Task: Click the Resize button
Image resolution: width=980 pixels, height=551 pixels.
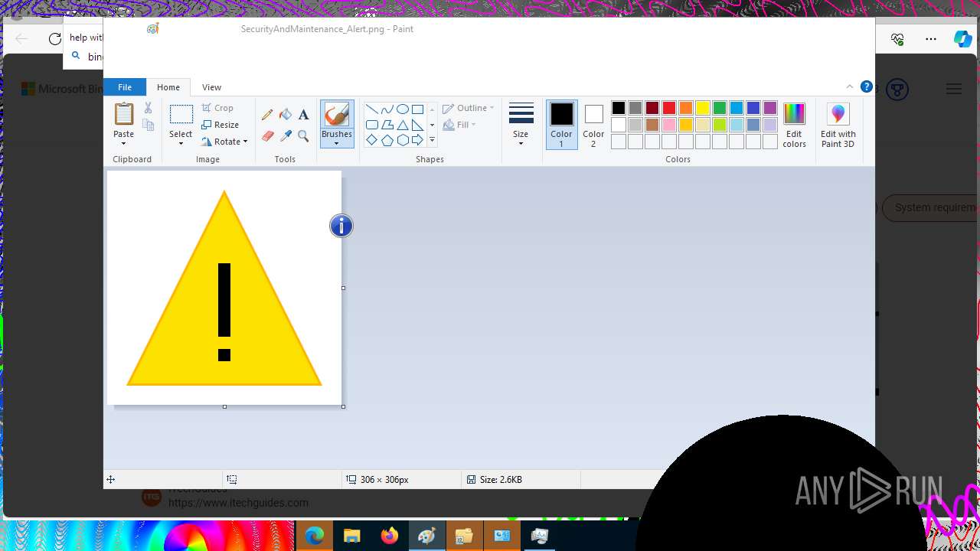Action: click(x=220, y=125)
